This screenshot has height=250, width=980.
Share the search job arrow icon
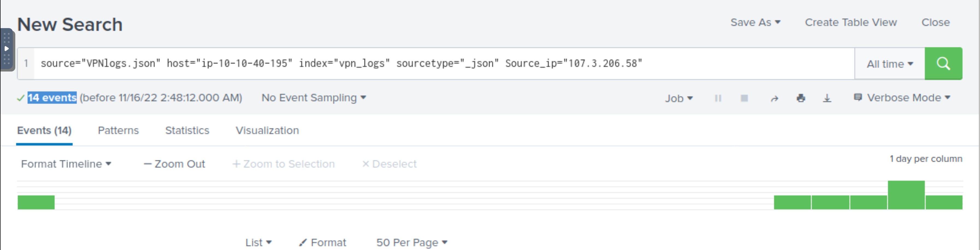point(774,99)
